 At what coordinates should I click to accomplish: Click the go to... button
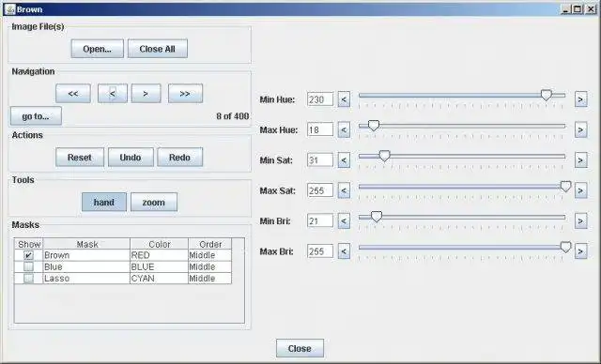click(36, 116)
